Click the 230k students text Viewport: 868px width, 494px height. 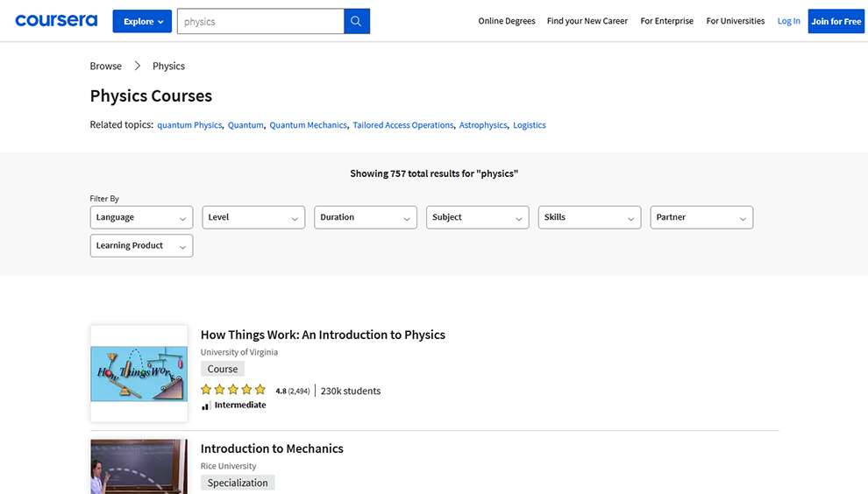pos(351,391)
